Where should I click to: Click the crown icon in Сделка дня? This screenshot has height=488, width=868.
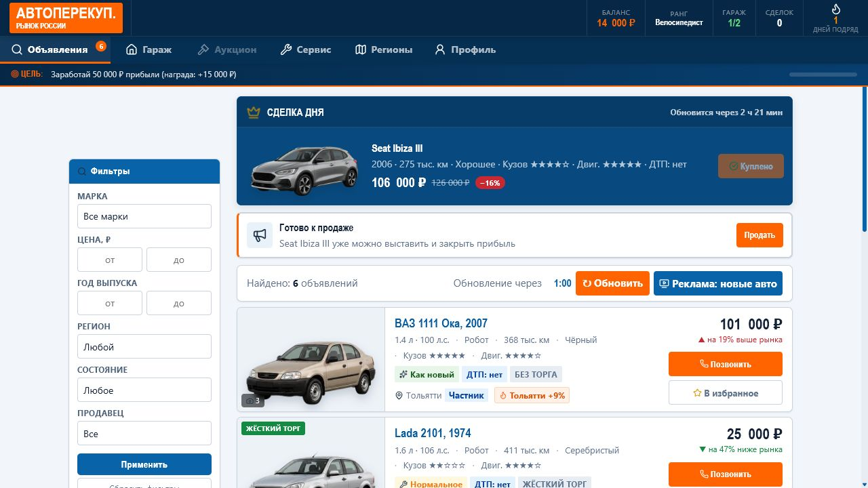(254, 113)
